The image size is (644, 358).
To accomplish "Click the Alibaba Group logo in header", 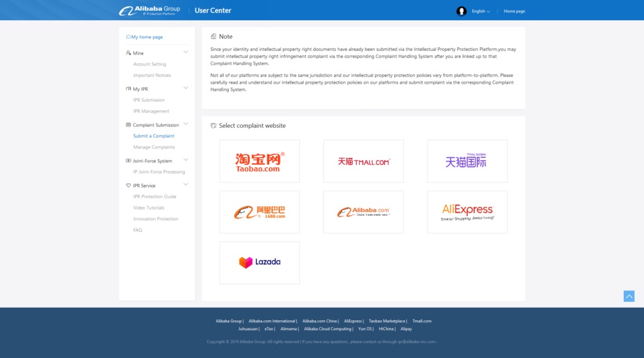I will tap(150, 10).
